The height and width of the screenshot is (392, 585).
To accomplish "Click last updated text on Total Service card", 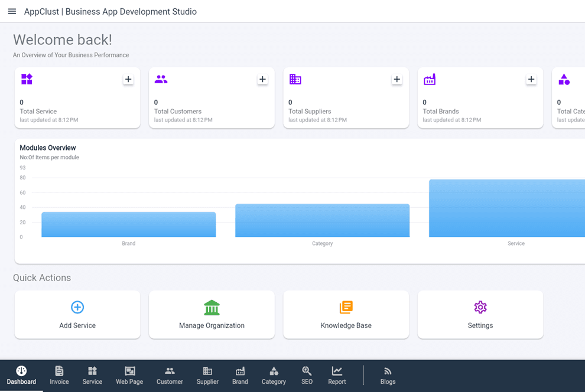I will click(49, 120).
